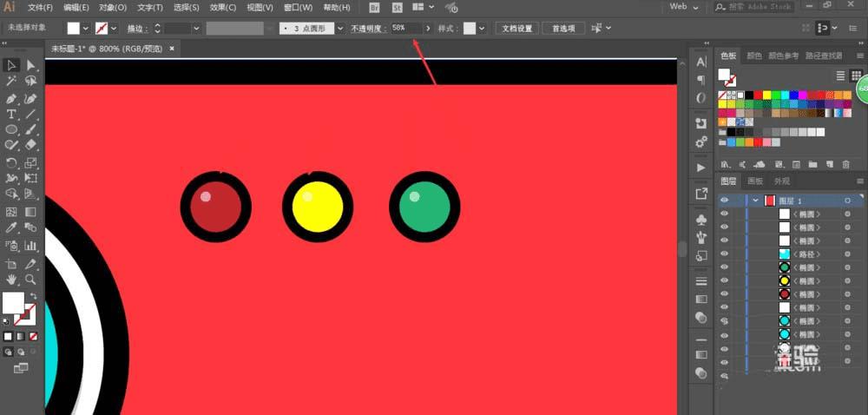This screenshot has height=415, width=868.
Task: Select the Selection (black arrow) tool
Action: (11, 65)
